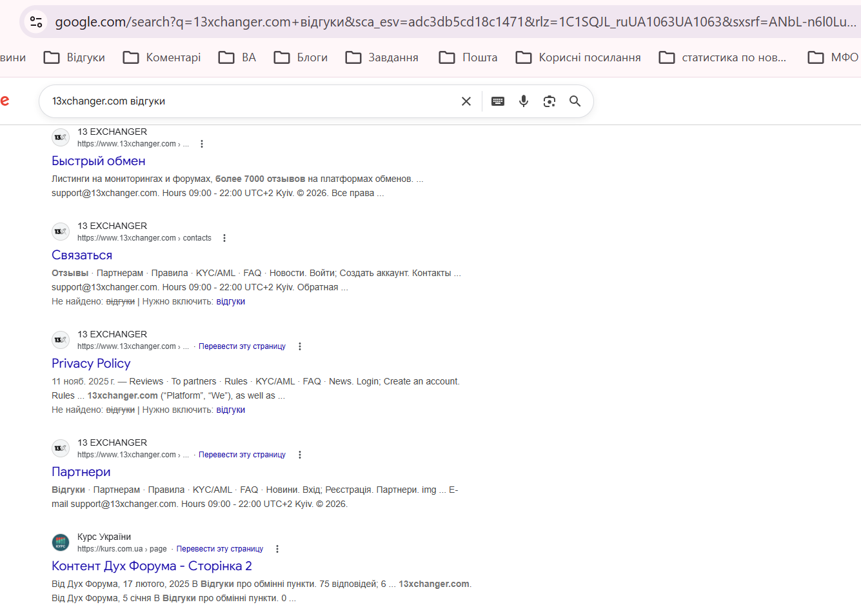Open the Быстрый обмен result link
The height and width of the screenshot is (616, 861).
click(99, 161)
